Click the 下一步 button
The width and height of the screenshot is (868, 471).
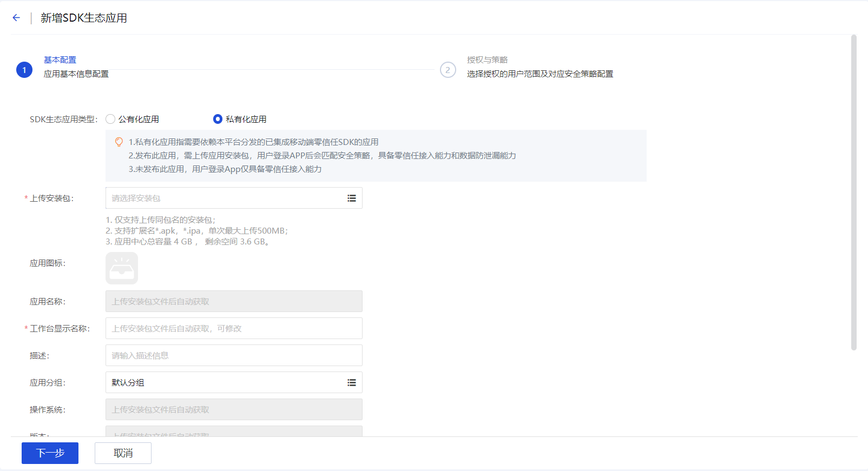(50, 453)
